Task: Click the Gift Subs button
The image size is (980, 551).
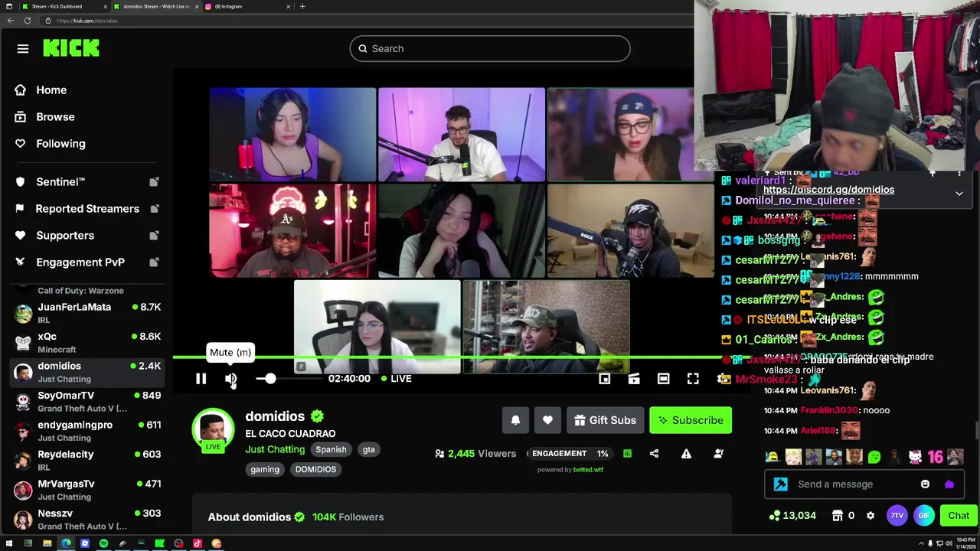Action: 605,420
